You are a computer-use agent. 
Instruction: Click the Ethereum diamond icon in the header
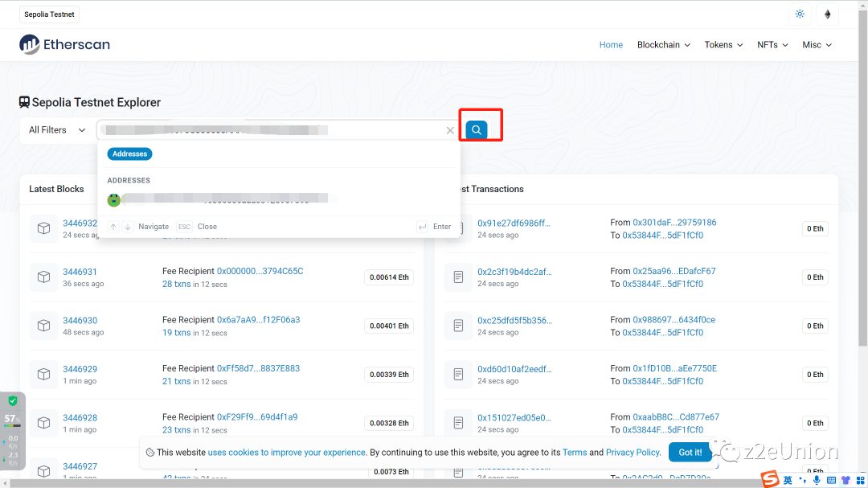[x=828, y=14]
